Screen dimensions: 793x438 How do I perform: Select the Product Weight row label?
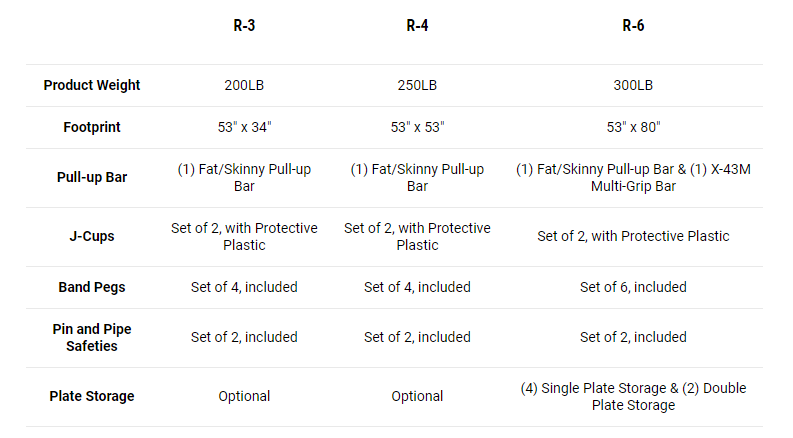(92, 85)
